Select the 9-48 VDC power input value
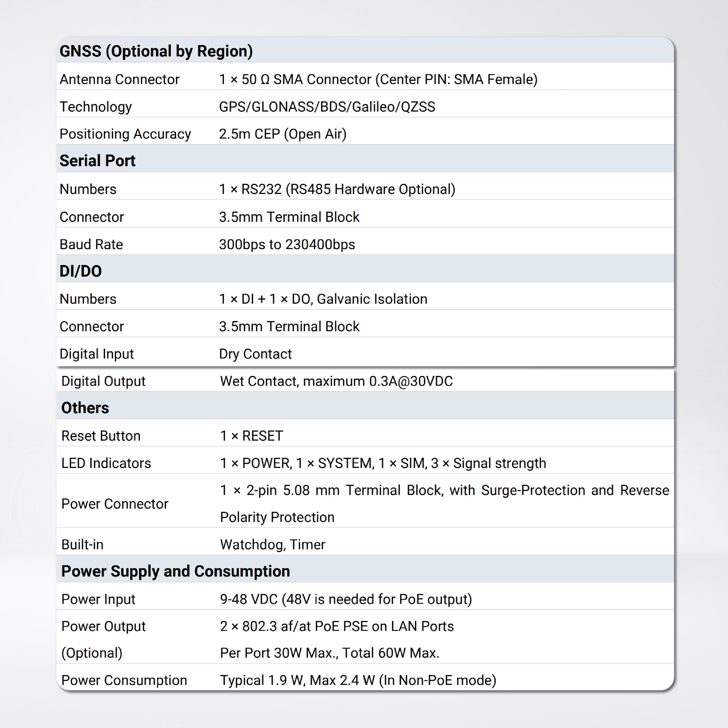 coord(345,600)
